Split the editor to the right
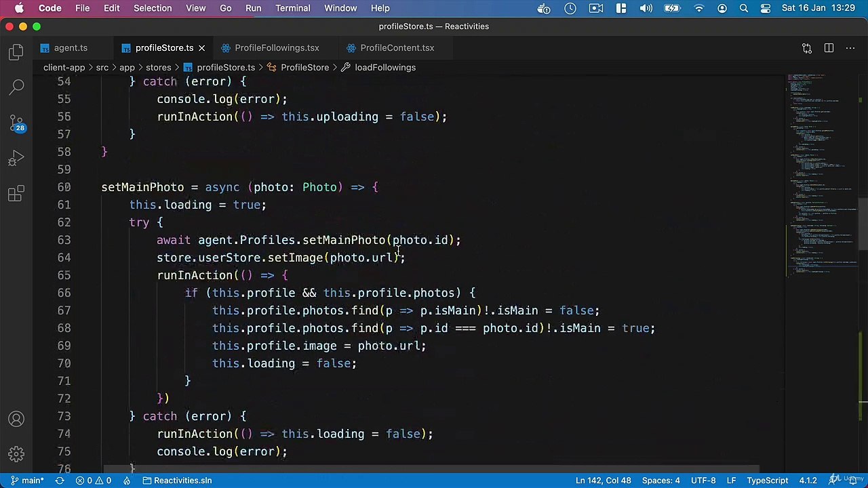This screenshot has height=488, width=868. [829, 48]
